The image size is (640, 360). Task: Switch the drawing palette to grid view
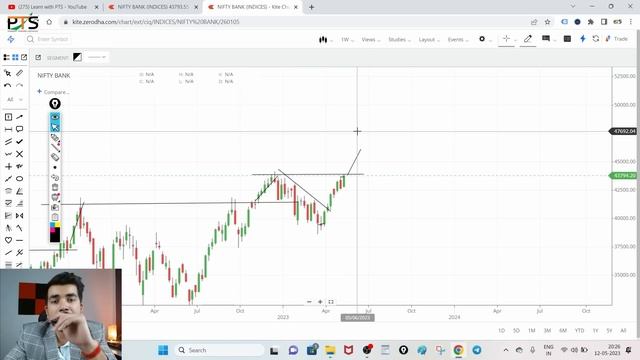point(15,58)
